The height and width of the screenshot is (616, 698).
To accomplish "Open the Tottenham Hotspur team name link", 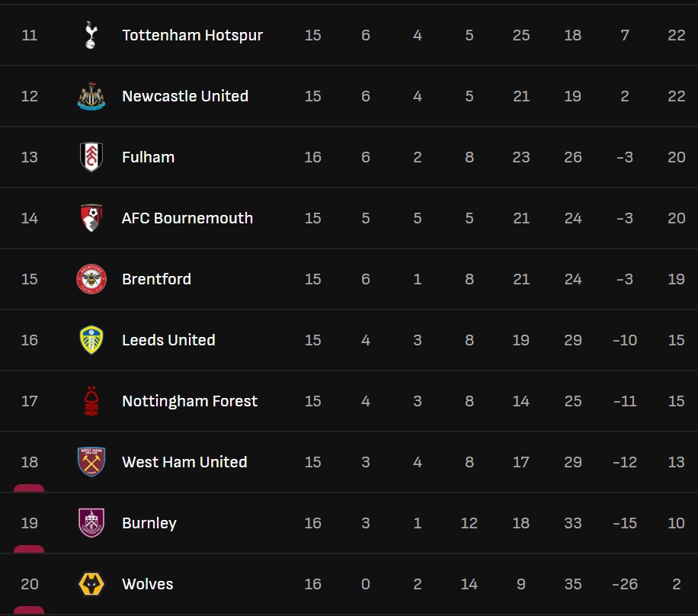I will pos(192,35).
